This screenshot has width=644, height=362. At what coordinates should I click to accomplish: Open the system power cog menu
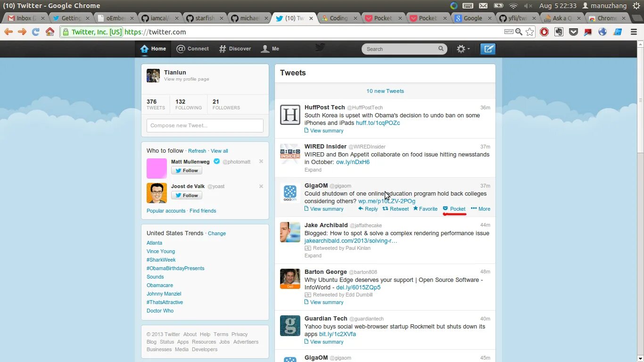click(x=636, y=6)
